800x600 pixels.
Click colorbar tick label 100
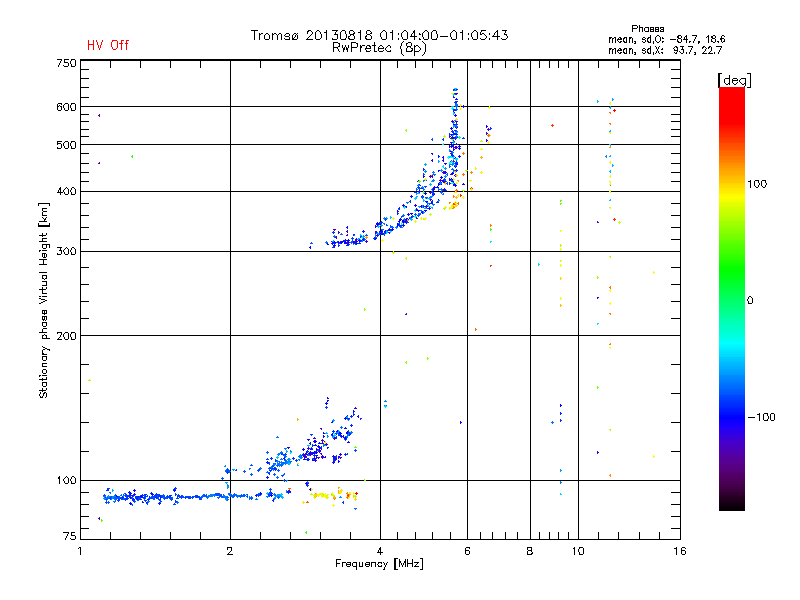pos(757,184)
